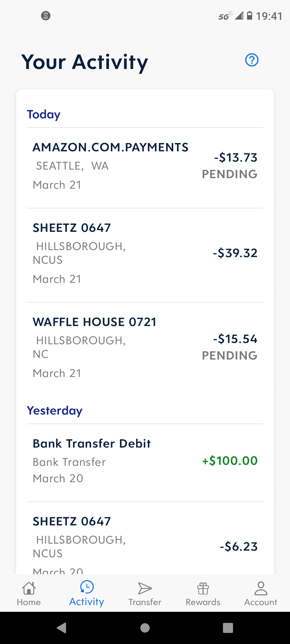Open the Transfer paper plane icon
This screenshot has height=644, width=290.
pos(145,588)
